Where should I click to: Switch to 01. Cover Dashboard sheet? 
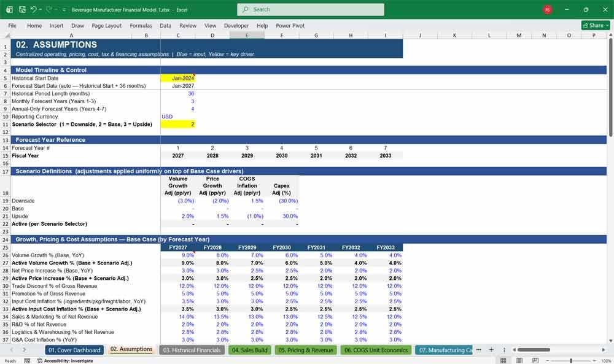click(74, 350)
